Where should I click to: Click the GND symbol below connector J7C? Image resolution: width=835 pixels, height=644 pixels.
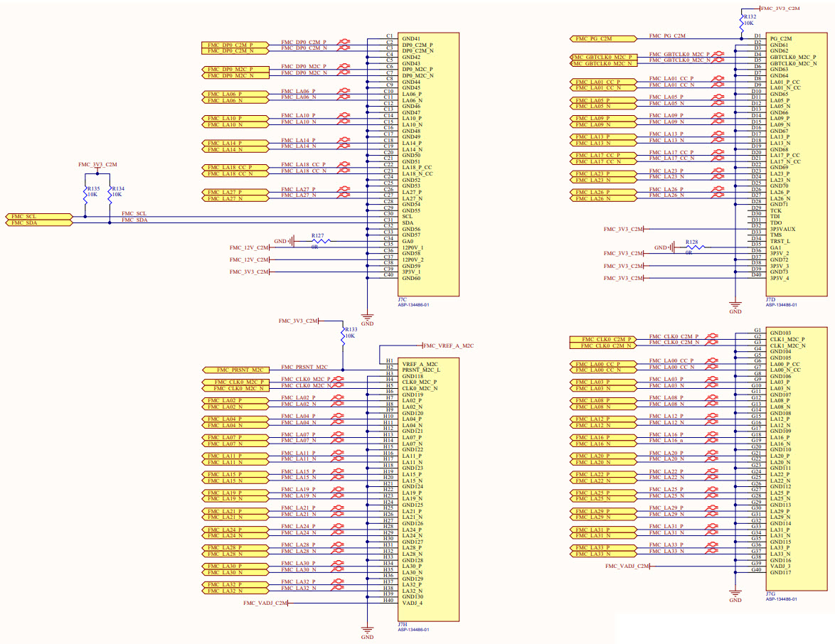tap(368, 318)
